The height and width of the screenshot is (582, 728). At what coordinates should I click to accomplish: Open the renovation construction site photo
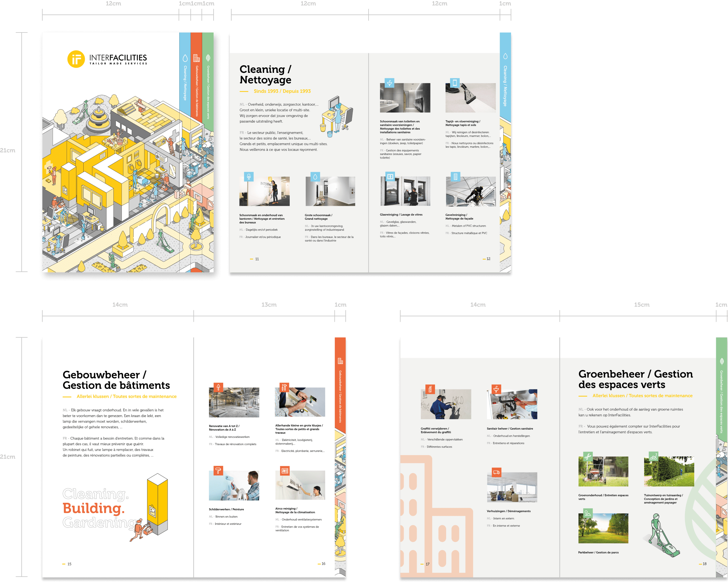pyautogui.click(x=234, y=402)
